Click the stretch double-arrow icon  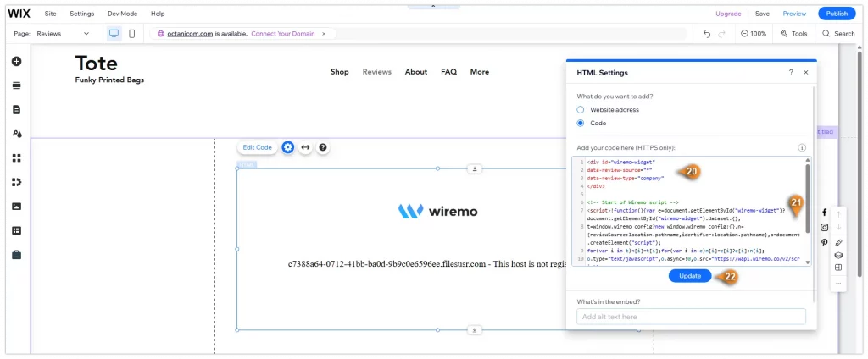305,147
